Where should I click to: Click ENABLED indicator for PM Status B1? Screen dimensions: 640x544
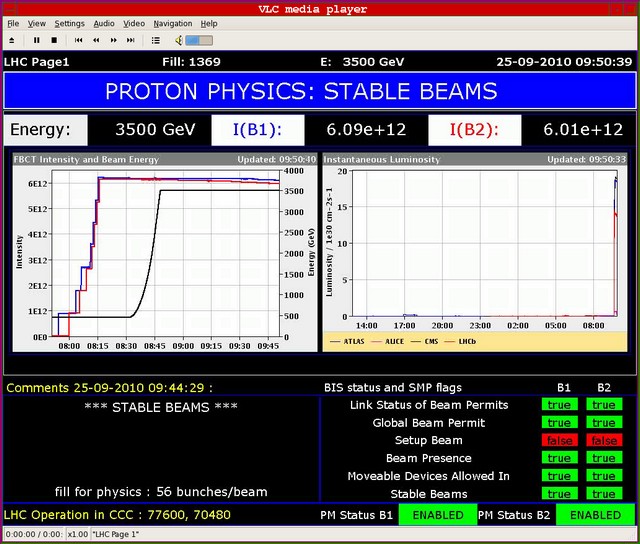tap(438, 515)
